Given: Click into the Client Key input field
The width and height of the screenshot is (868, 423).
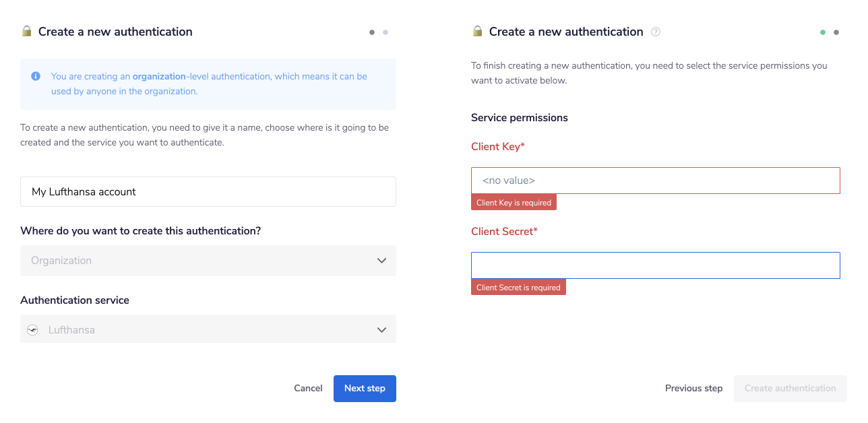Looking at the screenshot, I should click(655, 181).
